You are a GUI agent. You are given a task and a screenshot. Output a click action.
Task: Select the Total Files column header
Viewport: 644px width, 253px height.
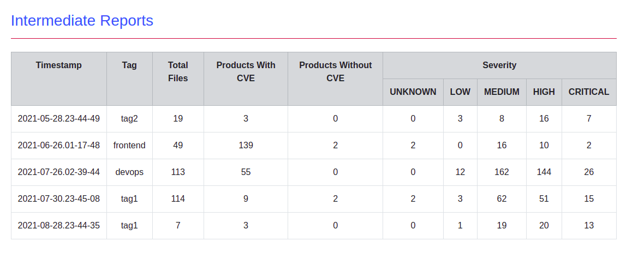tap(178, 79)
